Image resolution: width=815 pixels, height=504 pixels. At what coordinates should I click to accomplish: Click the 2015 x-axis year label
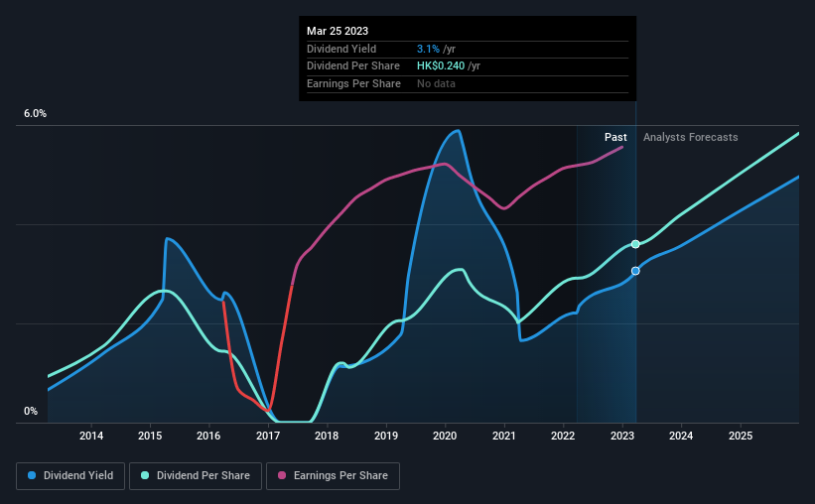(x=150, y=436)
